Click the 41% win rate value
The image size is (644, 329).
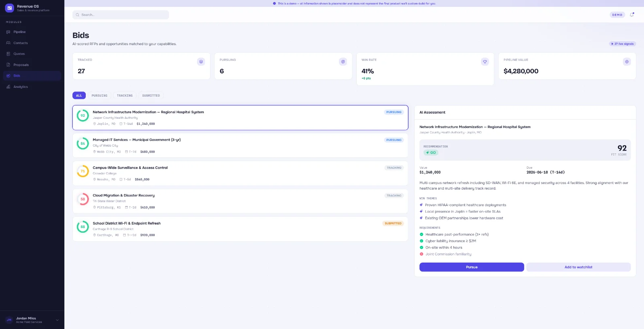pyautogui.click(x=367, y=71)
